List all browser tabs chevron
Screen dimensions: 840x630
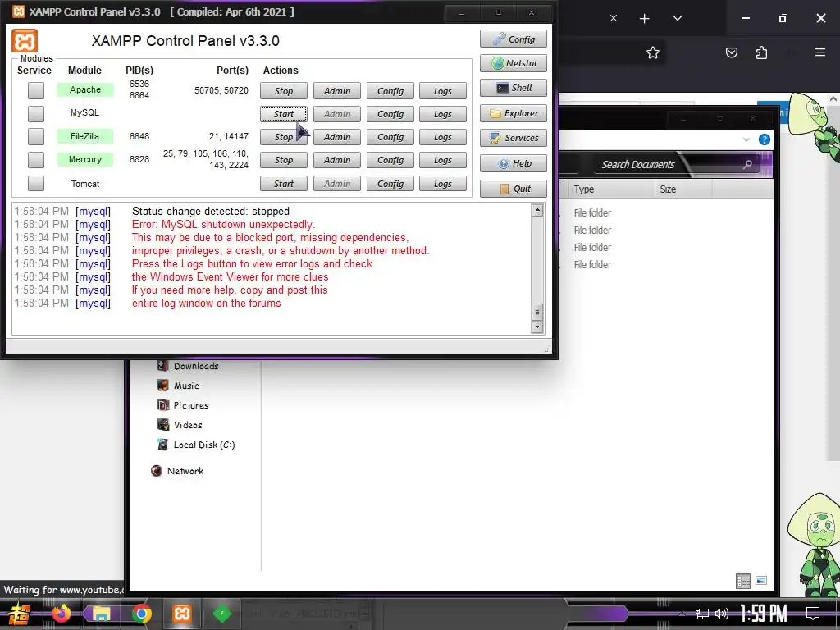pyautogui.click(x=677, y=18)
